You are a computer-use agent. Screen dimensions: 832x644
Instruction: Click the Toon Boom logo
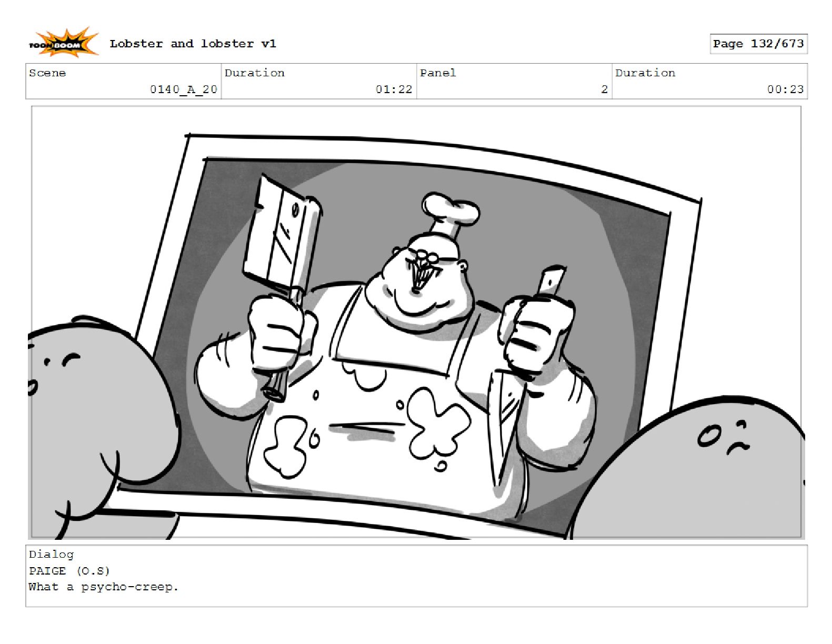click(63, 43)
